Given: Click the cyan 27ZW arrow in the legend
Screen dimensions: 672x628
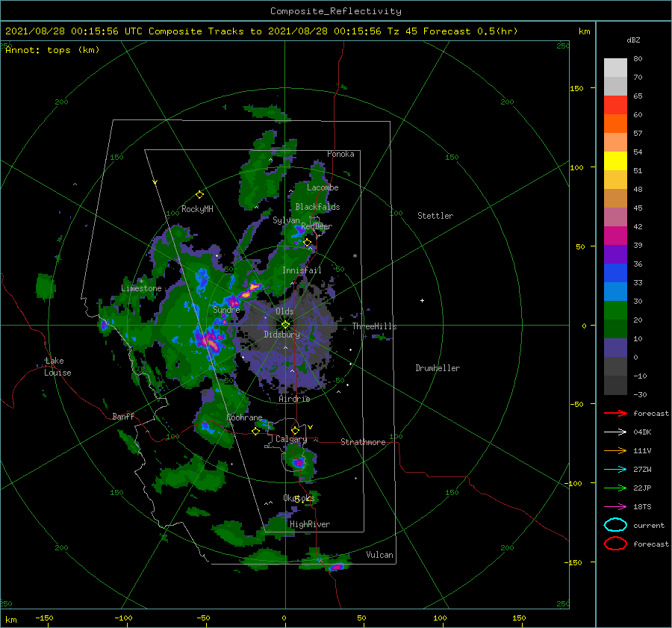Looking at the screenshot, I should 615,470.
